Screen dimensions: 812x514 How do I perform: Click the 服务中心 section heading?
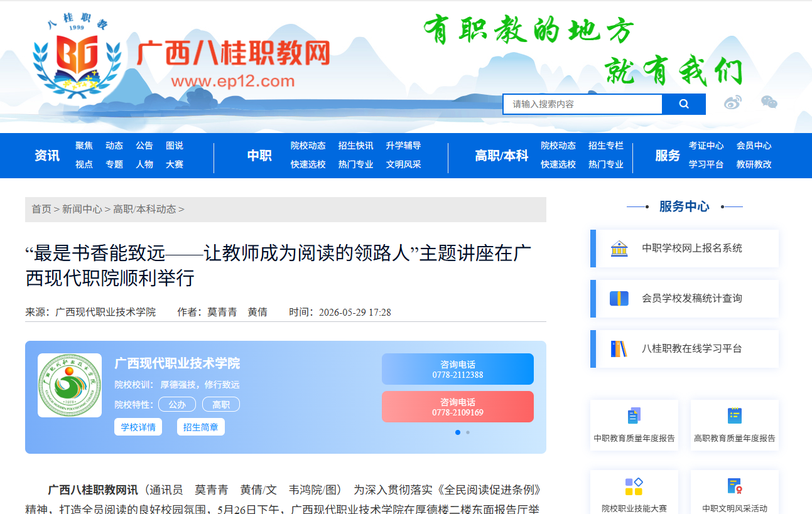(685, 206)
